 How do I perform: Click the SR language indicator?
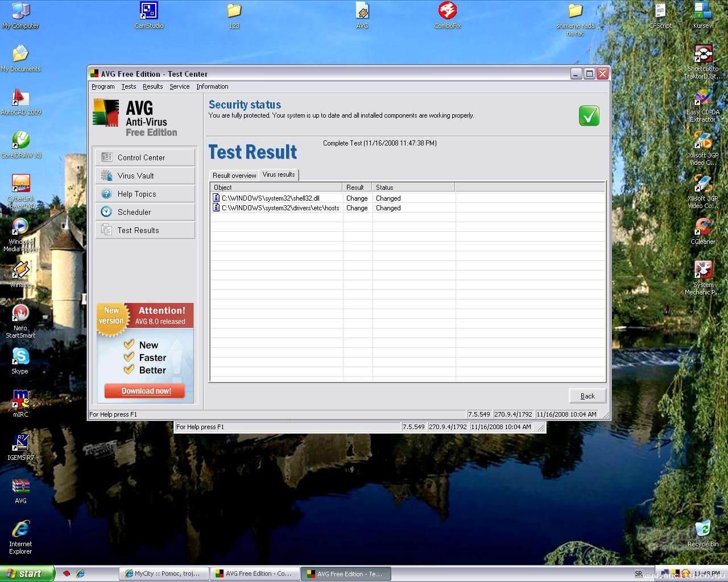[x=638, y=573]
